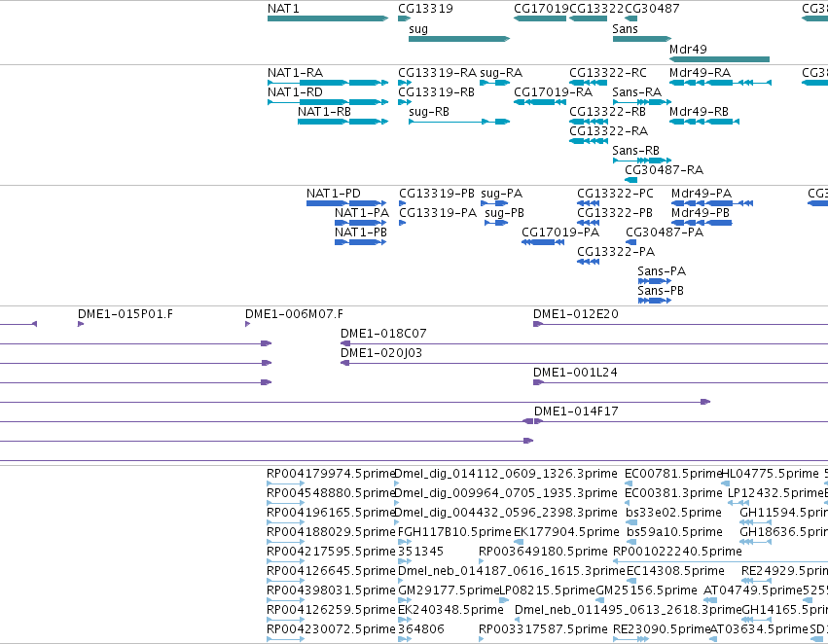
Task: Open the Sans gene label
Action: 626,29
